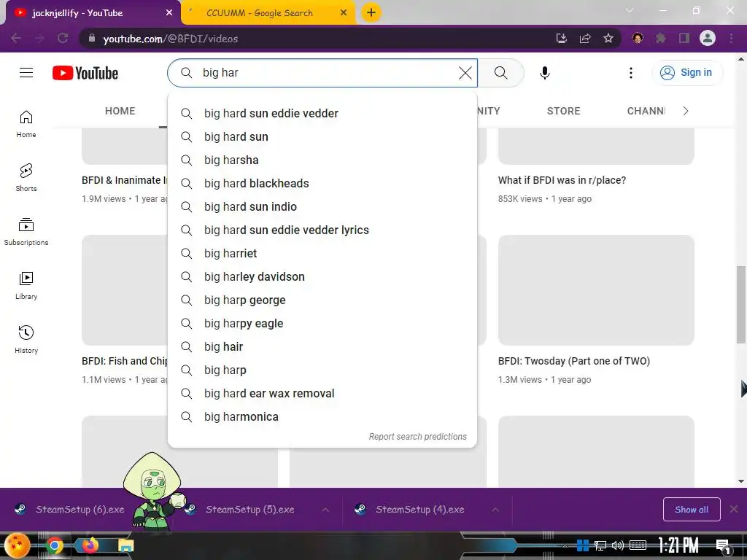Select suggestion big hard blackheads
Screen dimensions: 747x560
322,183
